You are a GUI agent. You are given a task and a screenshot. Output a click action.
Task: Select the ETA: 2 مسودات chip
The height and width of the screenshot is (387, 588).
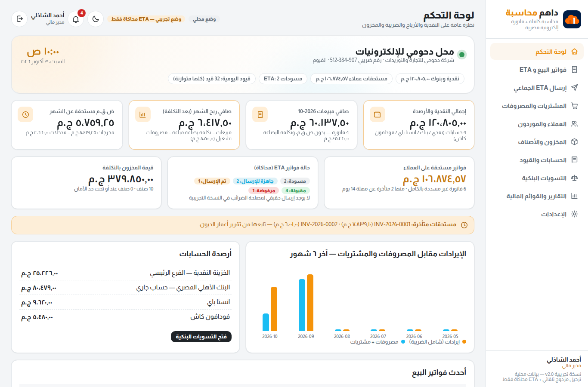[x=283, y=79]
